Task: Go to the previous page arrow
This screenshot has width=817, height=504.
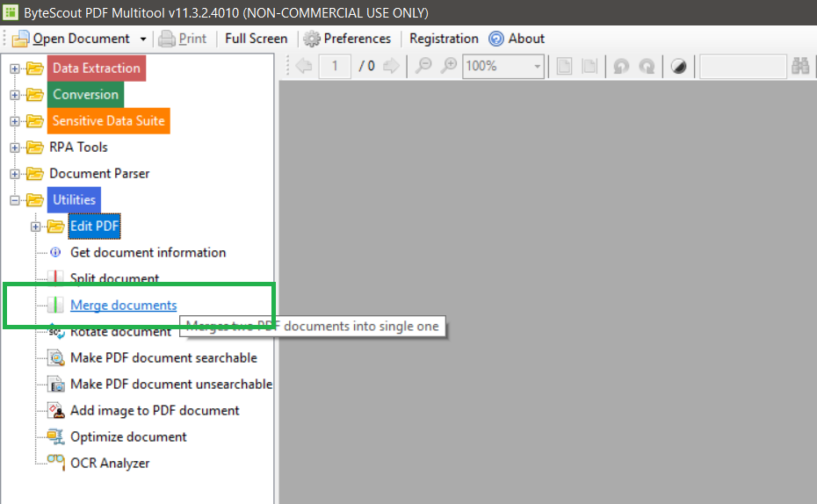Action: tap(303, 66)
